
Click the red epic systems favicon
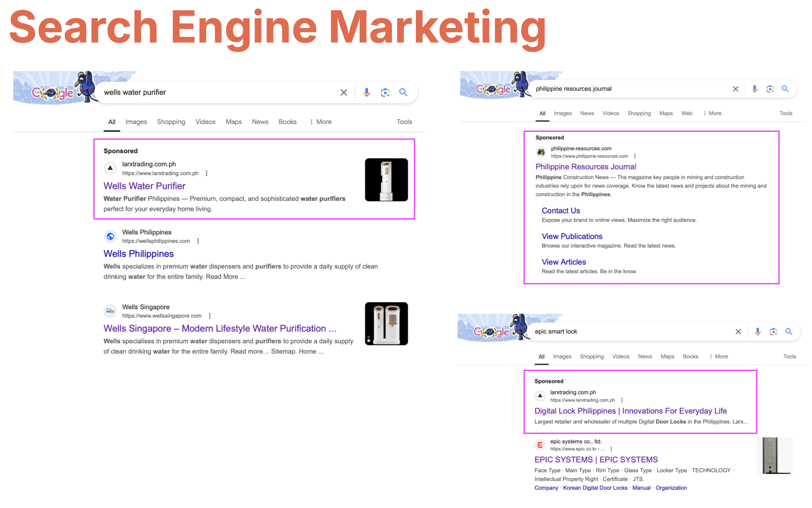click(540, 445)
